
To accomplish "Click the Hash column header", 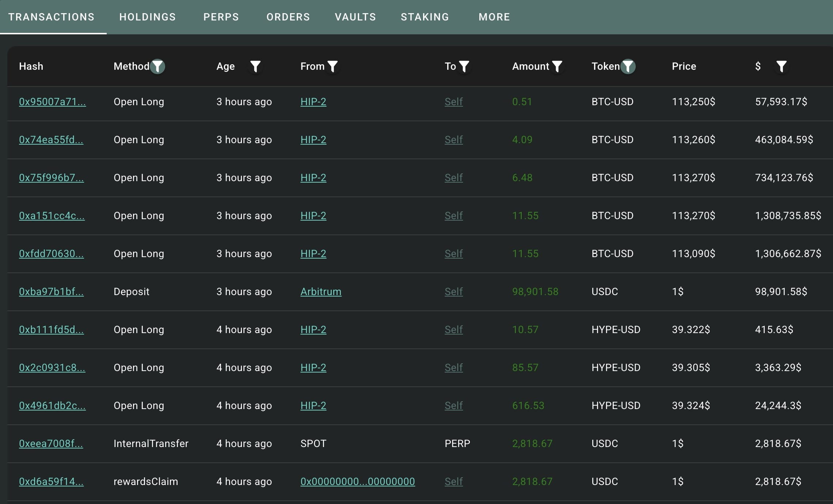I will click(x=31, y=66).
